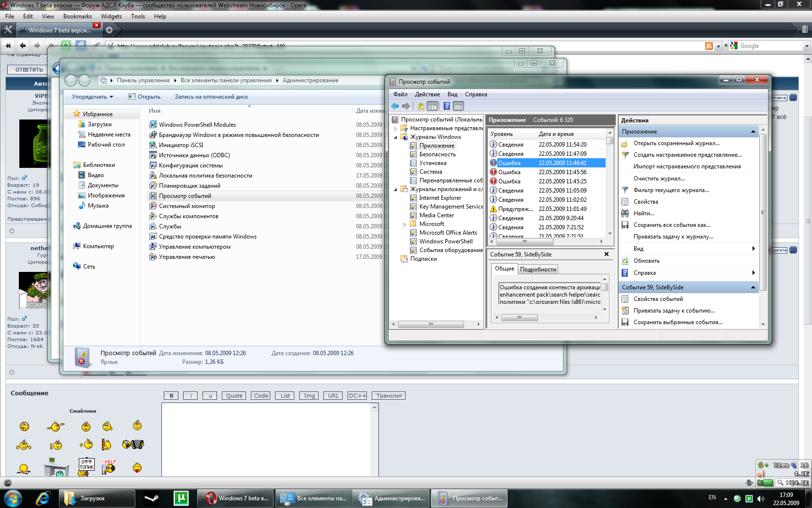Screen dimensions: 812x508
Task: Open the 'Действие' menu in Event Viewer
Action: (x=427, y=94)
